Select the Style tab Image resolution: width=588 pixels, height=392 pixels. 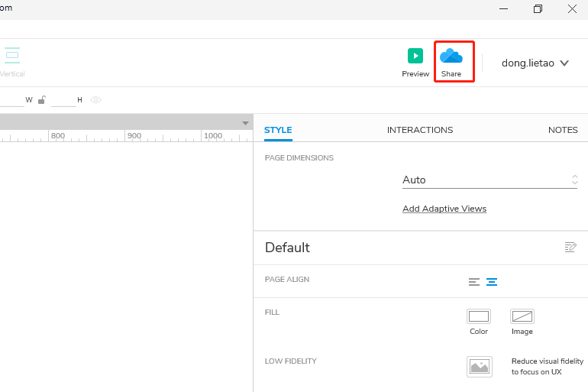click(278, 130)
